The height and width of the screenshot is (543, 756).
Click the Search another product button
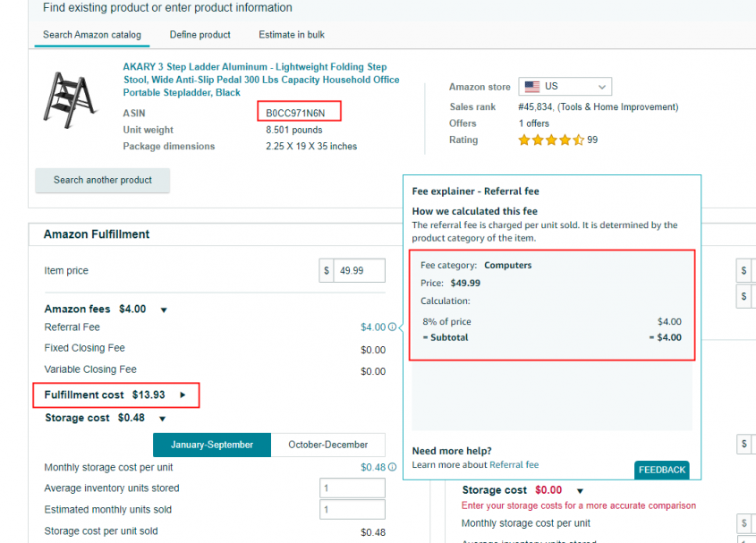pyautogui.click(x=103, y=180)
